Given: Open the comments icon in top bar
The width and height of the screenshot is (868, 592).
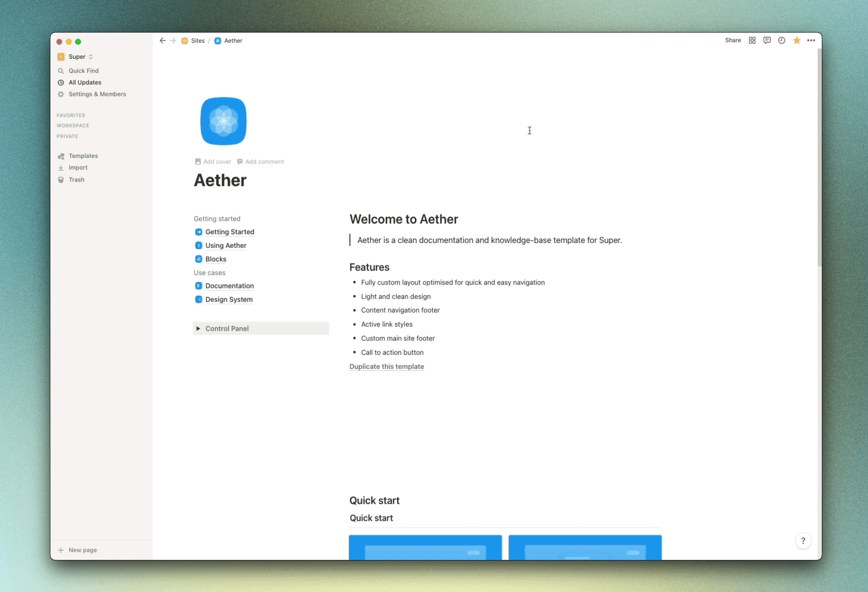Looking at the screenshot, I should [x=767, y=41].
